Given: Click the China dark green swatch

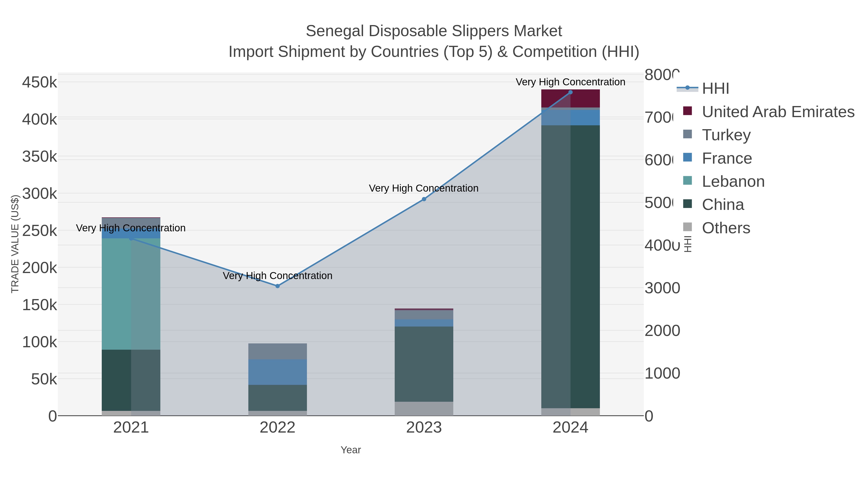Looking at the screenshot, I should tap(687, 204).
